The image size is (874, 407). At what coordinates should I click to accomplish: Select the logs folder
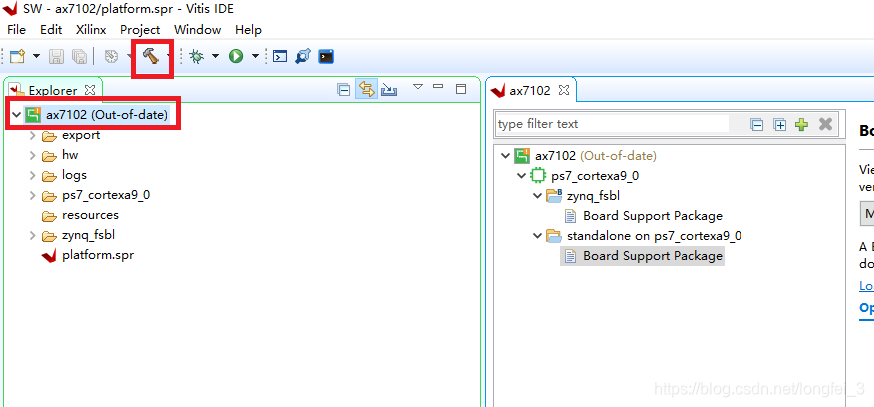tap(75, 175)
